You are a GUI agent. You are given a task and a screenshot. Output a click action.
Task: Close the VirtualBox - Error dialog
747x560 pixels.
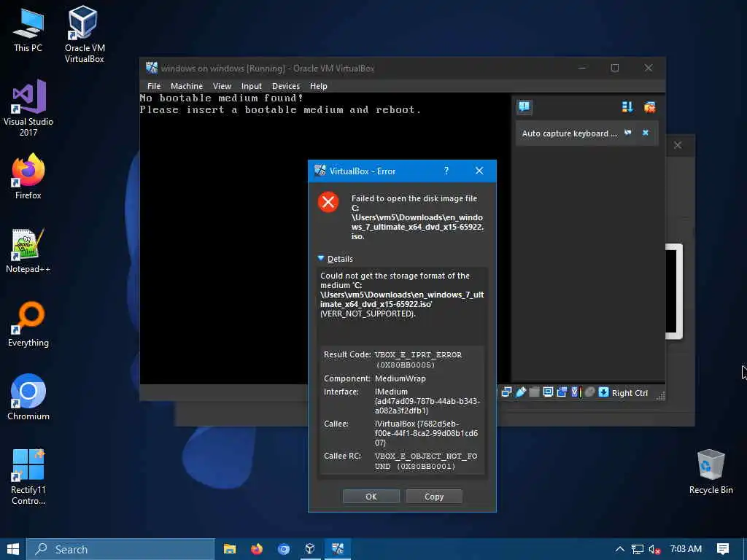[x=479, y=171]
